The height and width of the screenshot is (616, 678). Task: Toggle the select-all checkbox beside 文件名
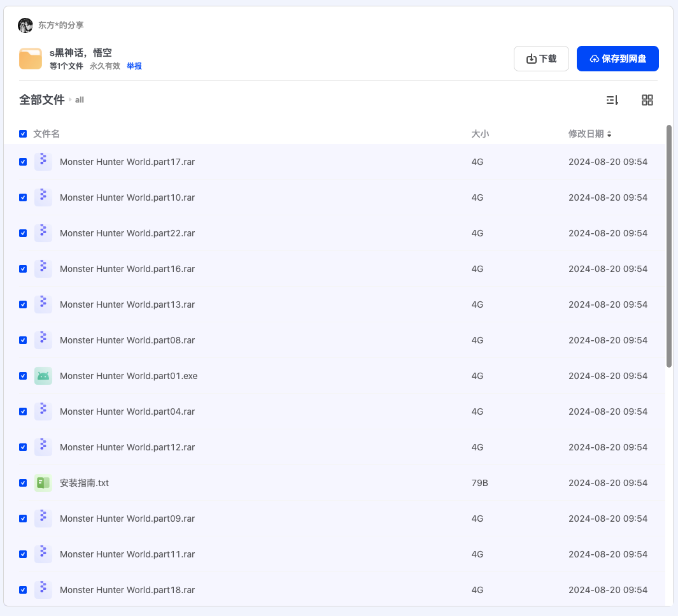click(x=23, y=134)
